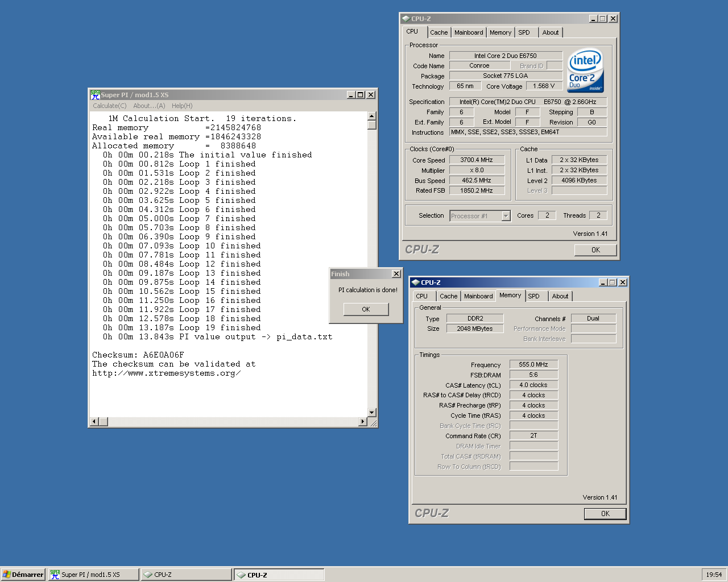The height and width of the screenshot is (582, 728).
Task: Select Memory tab in lower CPU-Z
Action: (510, 295)
